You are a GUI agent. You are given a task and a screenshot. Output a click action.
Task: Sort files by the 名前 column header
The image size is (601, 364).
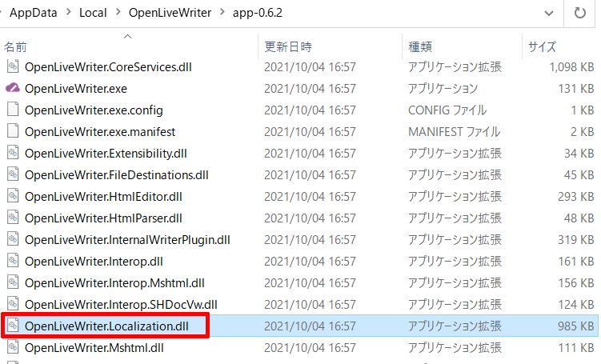point(15,46)
